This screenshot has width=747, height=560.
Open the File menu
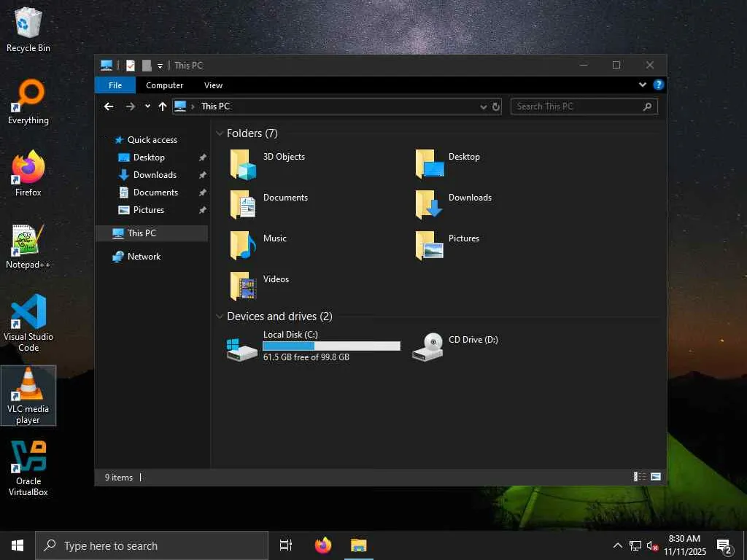pos(115,85)
